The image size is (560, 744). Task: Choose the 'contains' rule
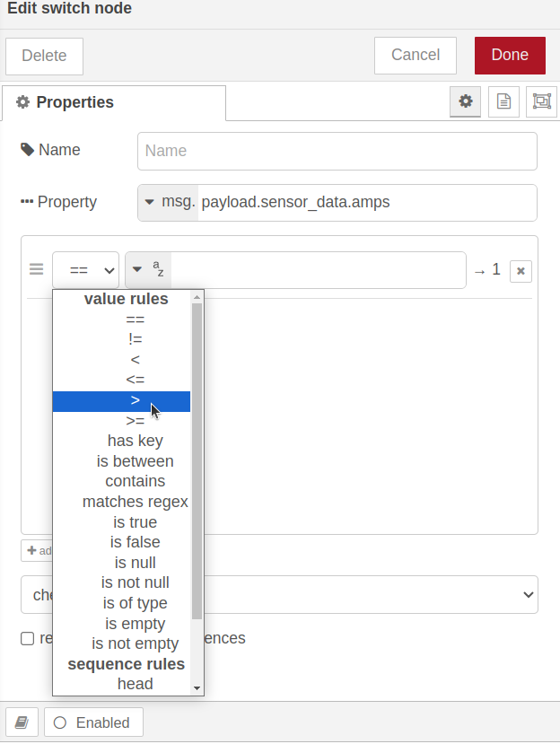(121, 481)
